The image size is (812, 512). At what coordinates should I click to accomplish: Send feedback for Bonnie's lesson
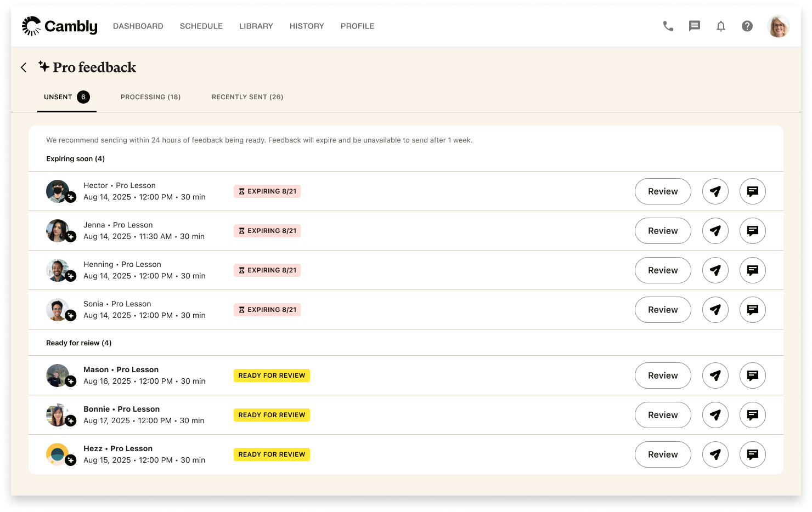(x=715, y=415)
